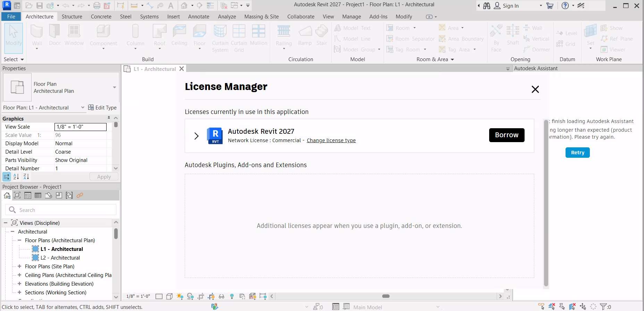This screenshot has height=311, width=644.
Task: Expand Floor Plans (Site Plan) tree node
Action: click(19, 266)
